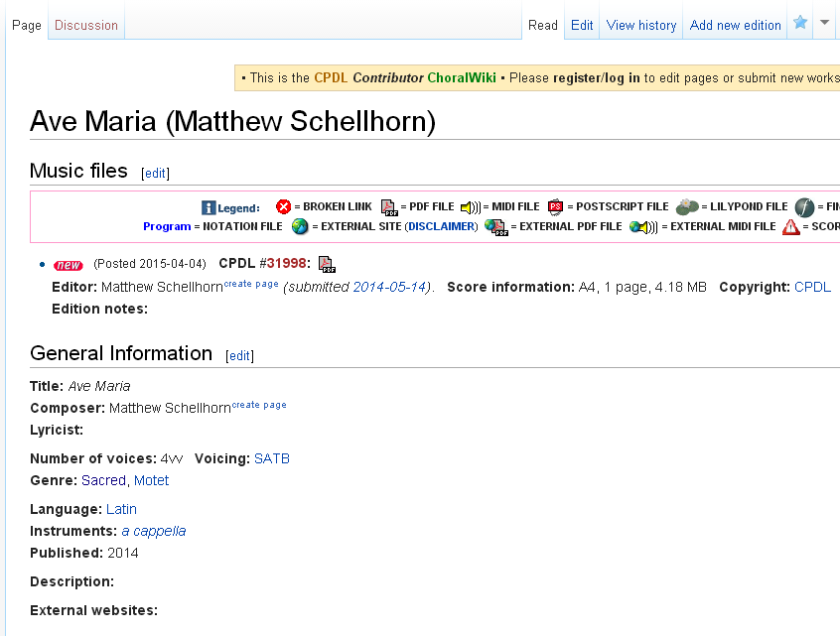
Task: Click the edit link beside Music files
Action: pyautogui.click(x=156, y=174)
